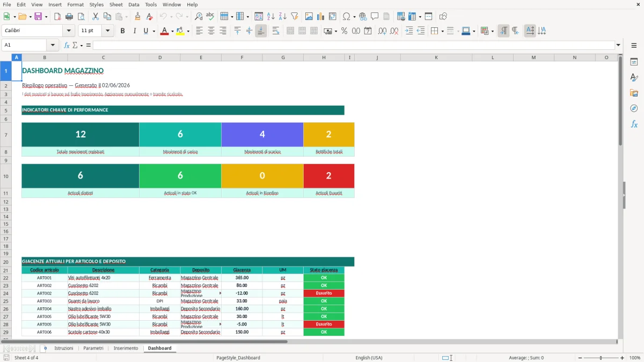
Task: Insert Image using toolbar icon
Action: click(x=309, y=17)
